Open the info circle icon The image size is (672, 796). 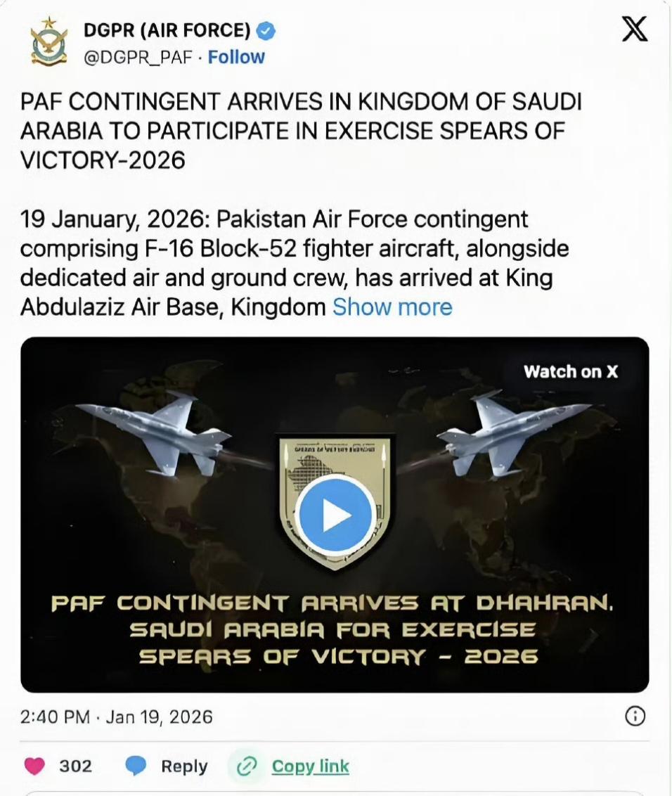pos(635,717)
